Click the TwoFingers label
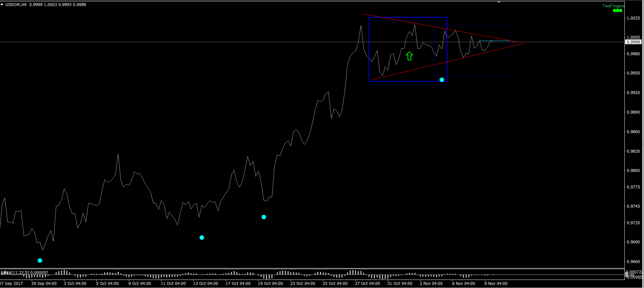This screenshot has height=288, width=644. [613, 6]
